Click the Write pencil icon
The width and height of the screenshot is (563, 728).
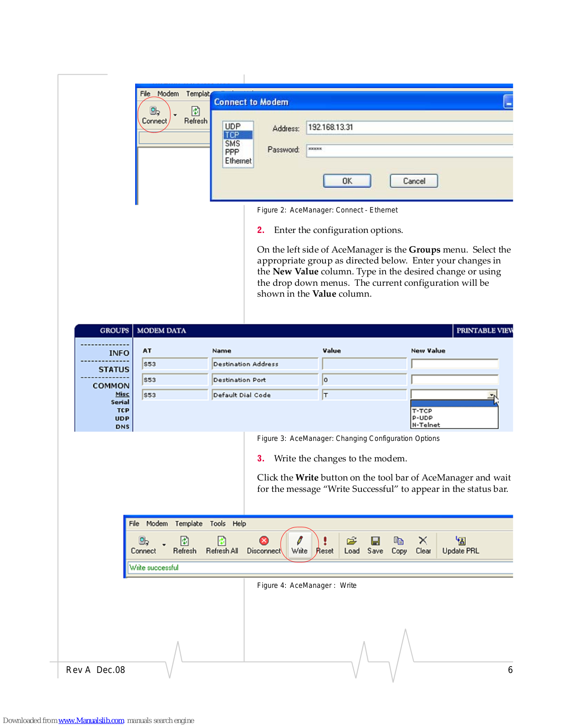pos(299,545)
